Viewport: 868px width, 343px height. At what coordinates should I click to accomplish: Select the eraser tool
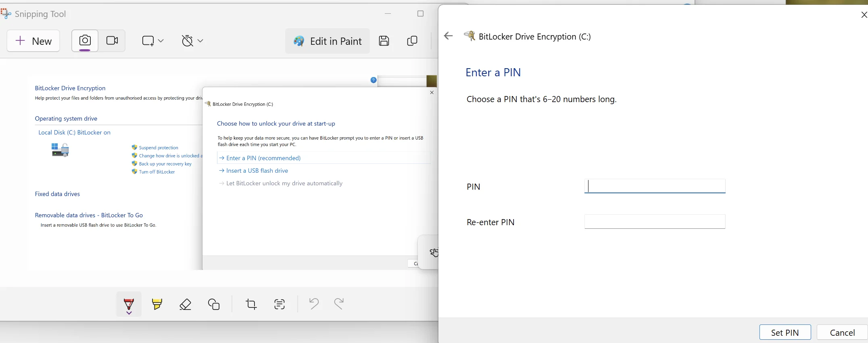186,304
